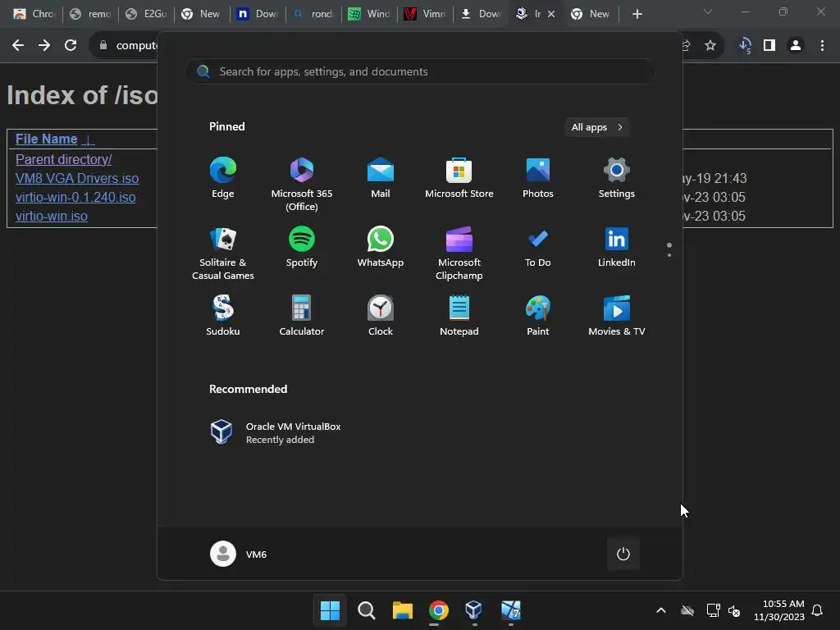The image size is (840, 630).
Task: Toggle Chrome side panel
Action: point(769,46)
